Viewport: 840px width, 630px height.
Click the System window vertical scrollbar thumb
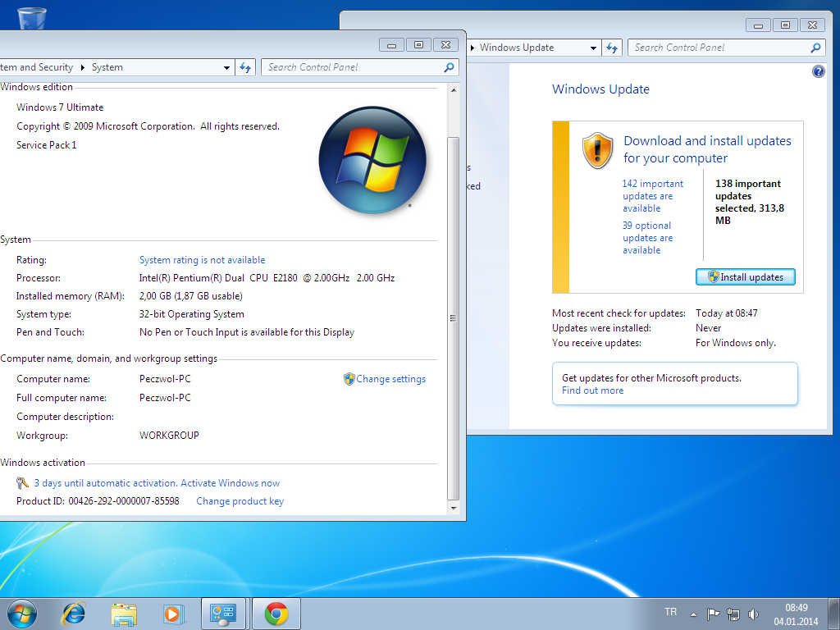pos(453,318)
